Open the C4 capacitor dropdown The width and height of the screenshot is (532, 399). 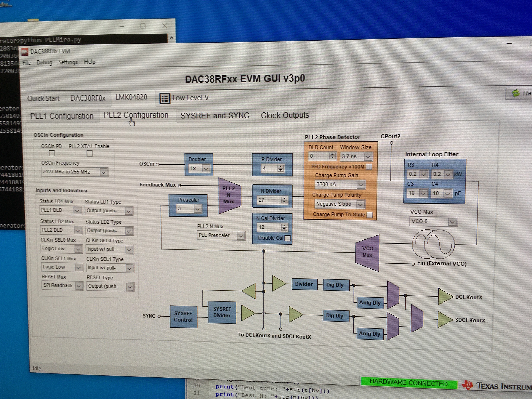click(442, 193)
